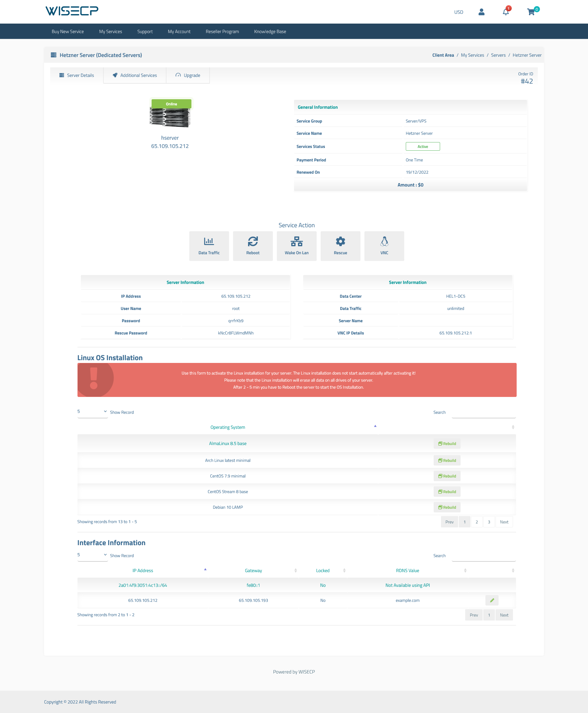Open the user account icon
Image resolution: width=588 pixels, height=713 pixels.
pos(481,12)
